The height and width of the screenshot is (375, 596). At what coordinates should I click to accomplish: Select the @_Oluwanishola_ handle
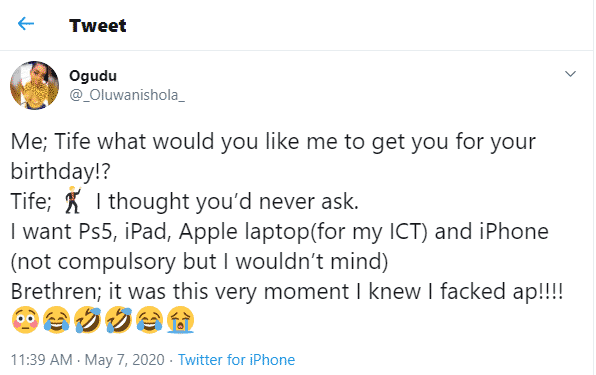click(127, 95)
